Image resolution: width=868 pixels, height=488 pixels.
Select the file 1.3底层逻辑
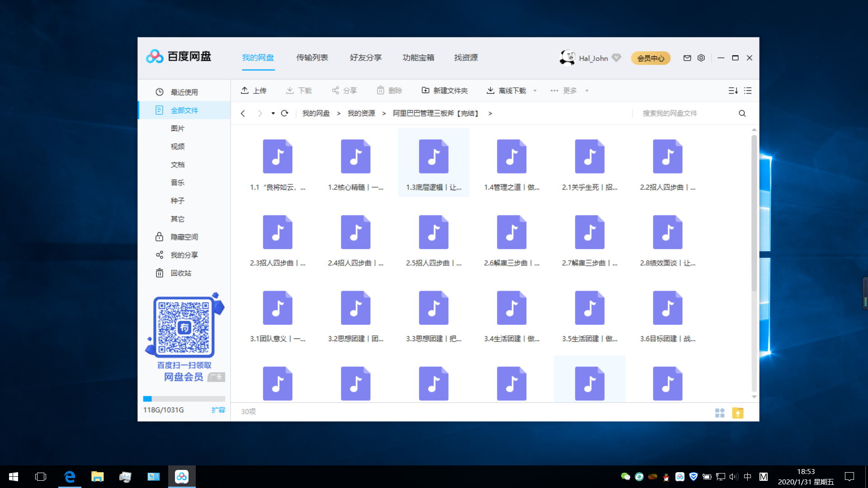[433, 162]
